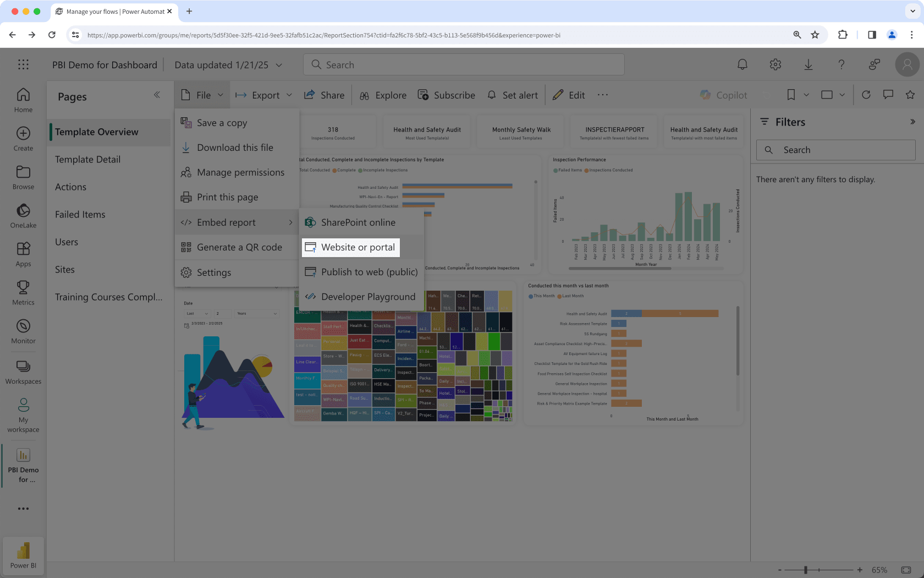Open OneLake from the left sidebar

23,216
